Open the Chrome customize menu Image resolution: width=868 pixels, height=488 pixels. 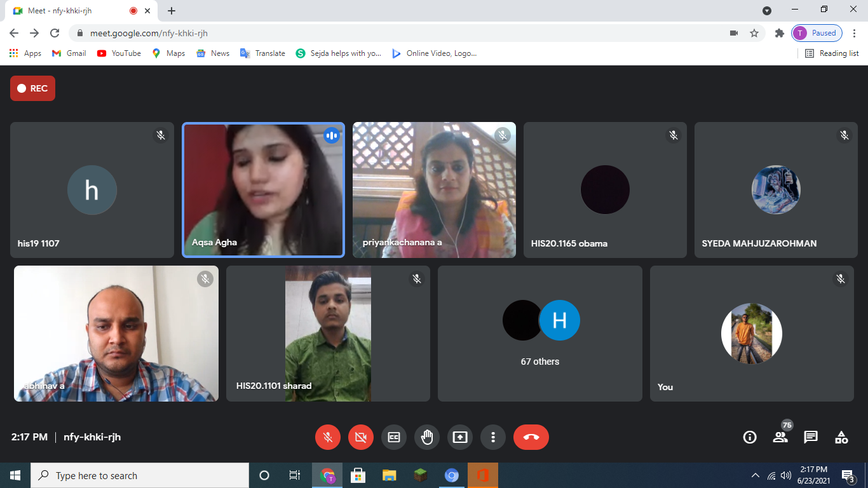[855, 33]
